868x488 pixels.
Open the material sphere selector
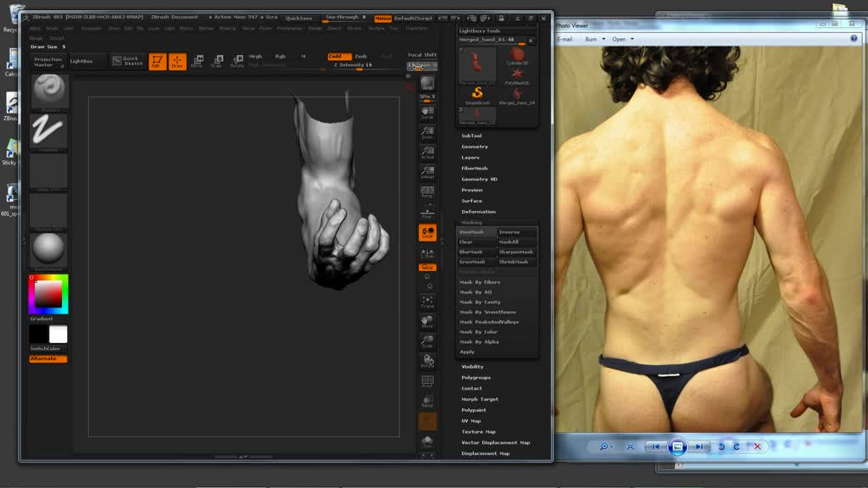click(48, 251)
